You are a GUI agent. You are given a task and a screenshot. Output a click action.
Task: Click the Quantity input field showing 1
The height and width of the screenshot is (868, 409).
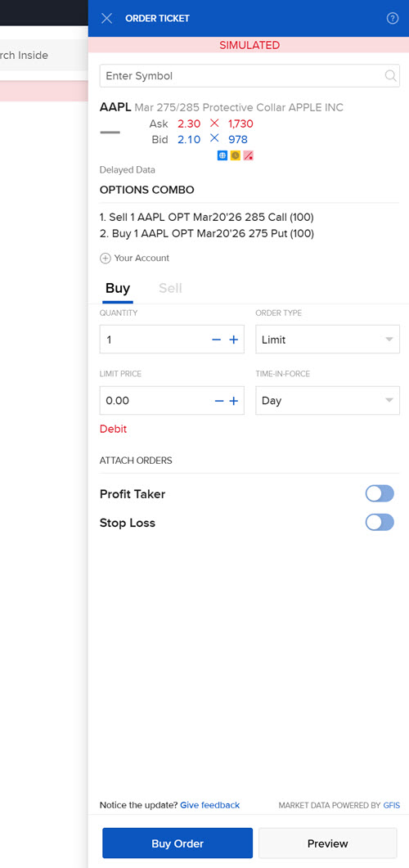coord(172,340)
